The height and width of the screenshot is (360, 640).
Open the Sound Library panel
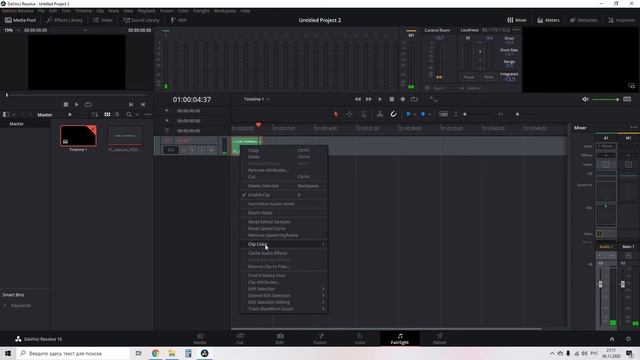pos(141,20)
